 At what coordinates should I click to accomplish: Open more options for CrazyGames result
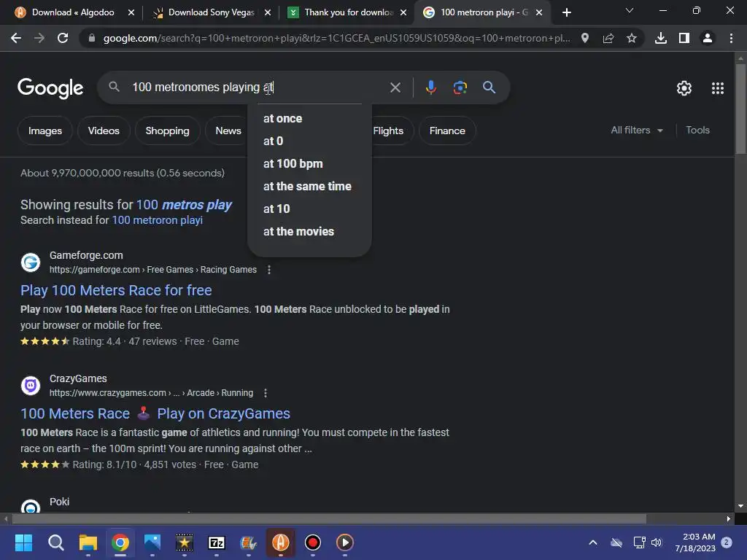click(266, 393)
